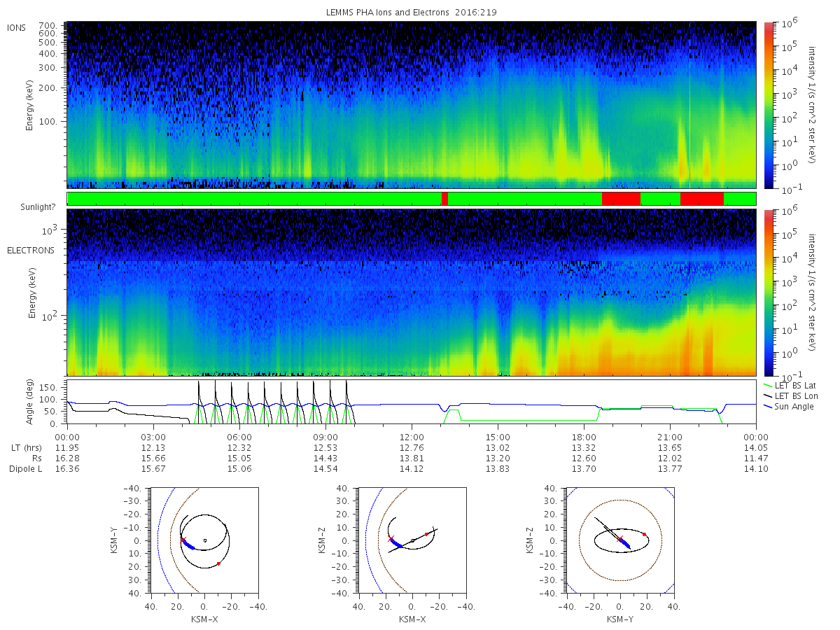The height and width of the screenshot is (630, 840).
Task: Click the Rs value 13.81
Action: pyautogui.click(x=412, y=458)
